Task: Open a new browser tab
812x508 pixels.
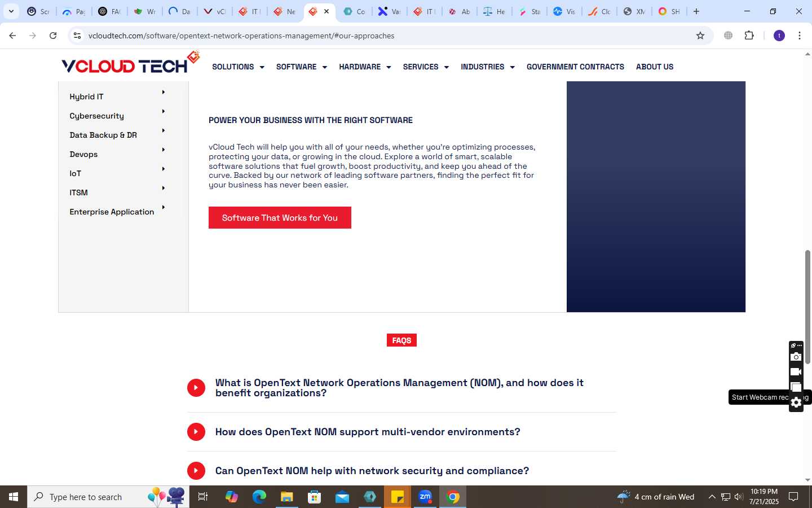Action: pyautogui.click(x=696, y=11)
